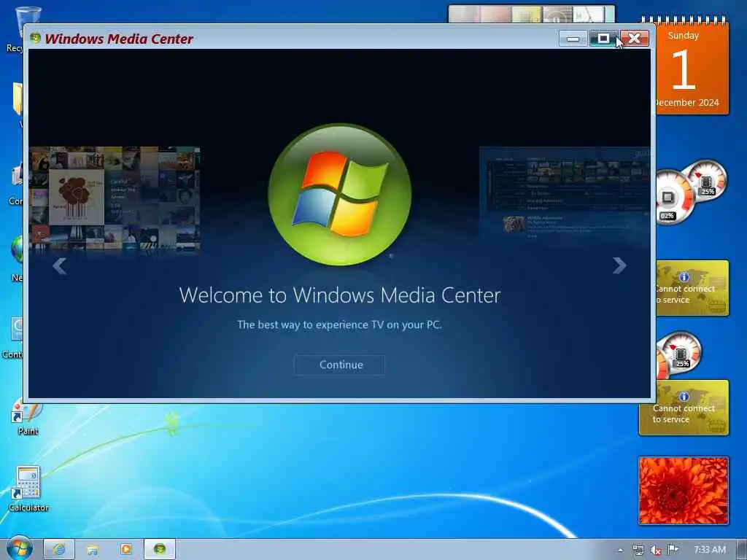Image resolution: width=747 pixels, height=560 pixels.
Task: Open the Windows Start menu orb
Action: pos(19,548)
